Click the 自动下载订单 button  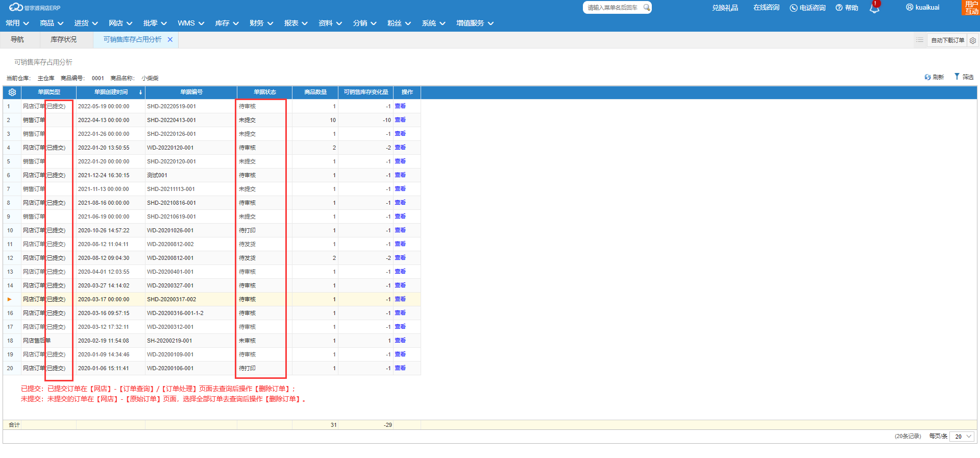(947, 40)
